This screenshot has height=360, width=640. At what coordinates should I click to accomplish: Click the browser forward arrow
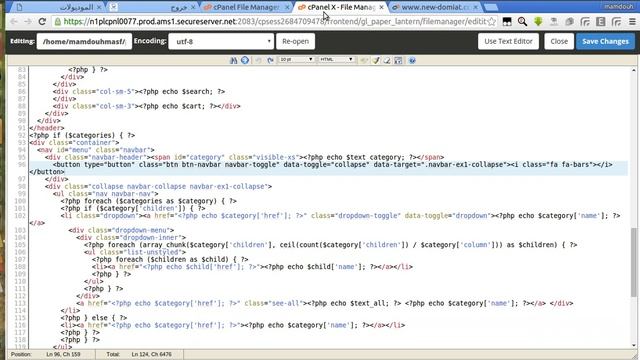click(x=28, y=22)
